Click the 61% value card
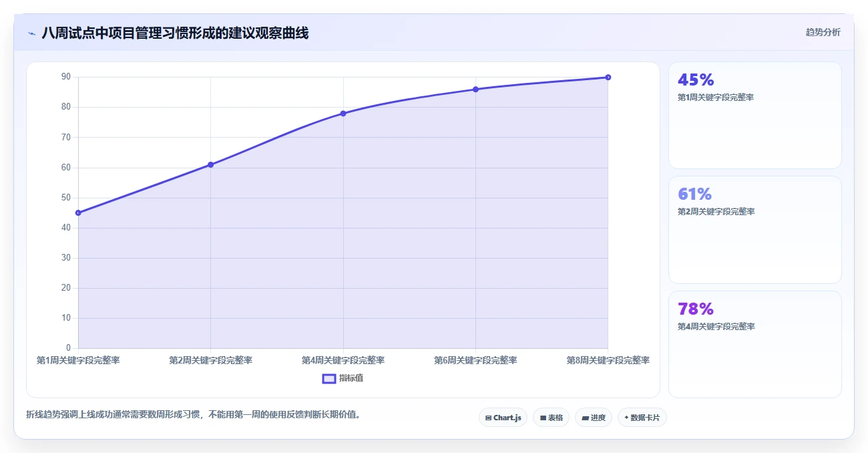 755,230
